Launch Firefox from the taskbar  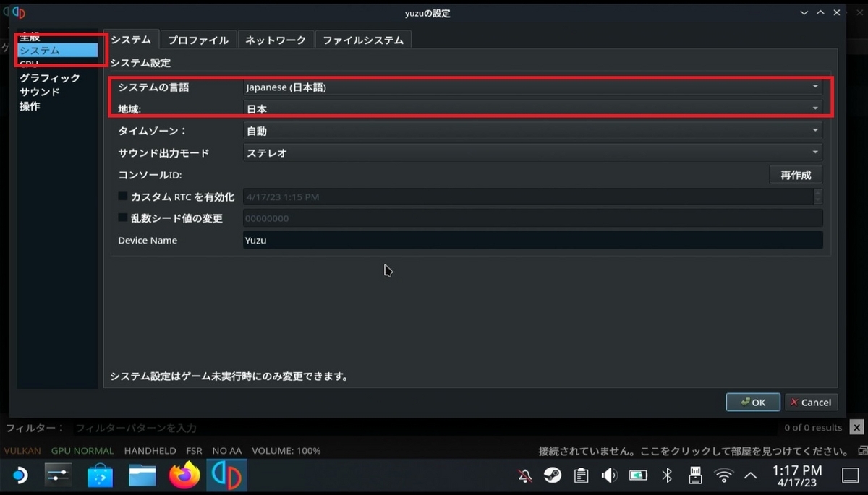click(x=184, y=475)
